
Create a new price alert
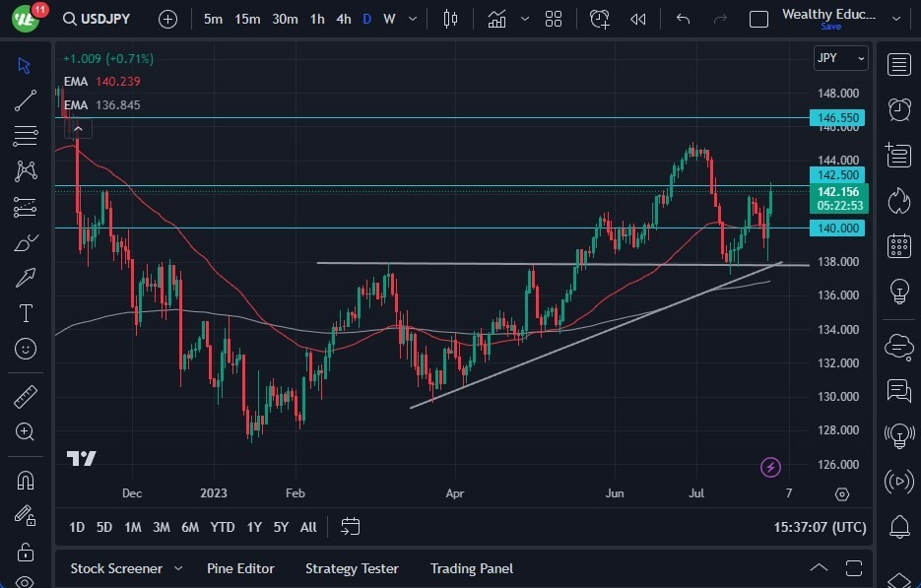click(x=600, y=18)
